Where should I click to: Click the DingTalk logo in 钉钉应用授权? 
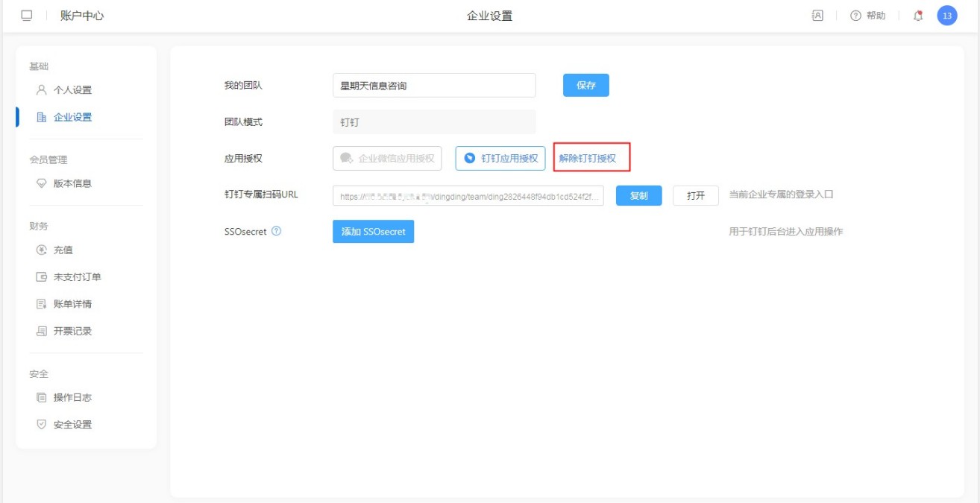point(469,158)
